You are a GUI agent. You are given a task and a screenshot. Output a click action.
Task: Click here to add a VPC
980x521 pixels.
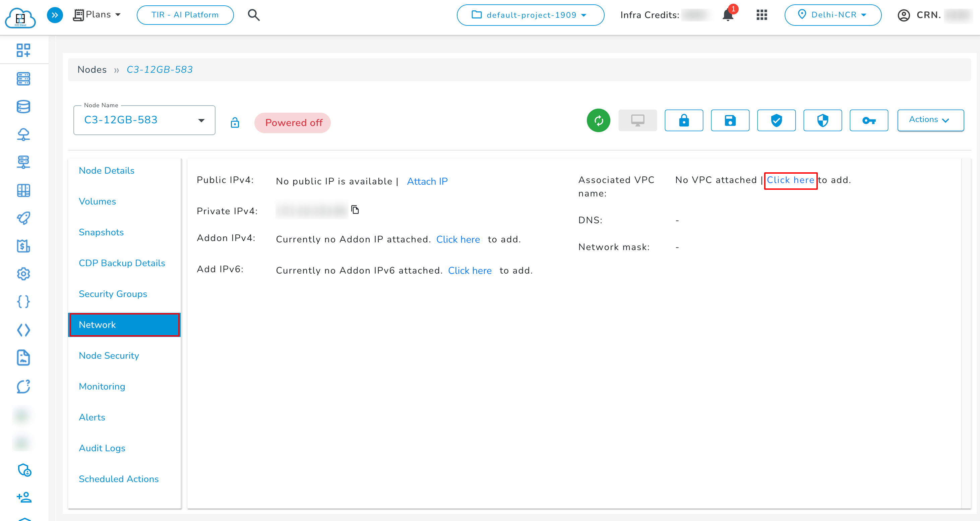pos(791,180)
